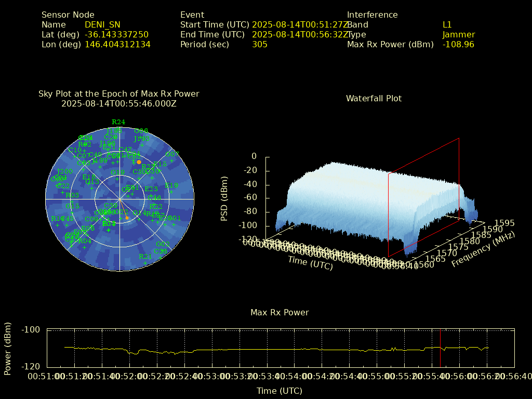Screen dimensions: 532x399
Task: Click the G02 satellite marker
Action: click(x=163, y=250)
